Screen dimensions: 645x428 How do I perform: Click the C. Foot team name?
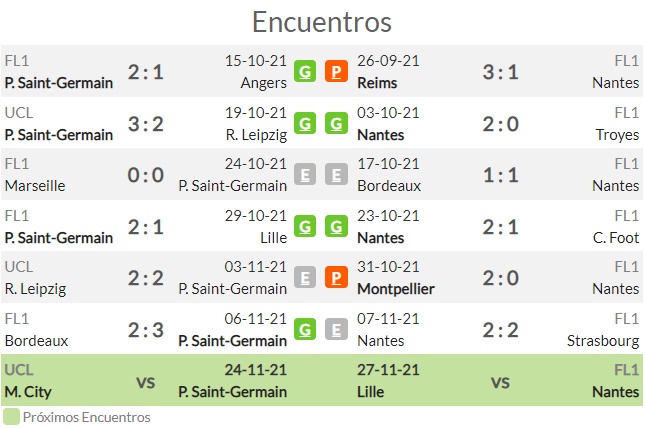[616, 237]
